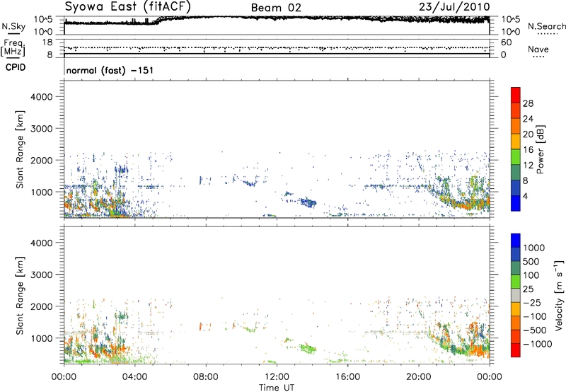Select the red bottom swatch of velocity colorbar

[x=516, y=350]
